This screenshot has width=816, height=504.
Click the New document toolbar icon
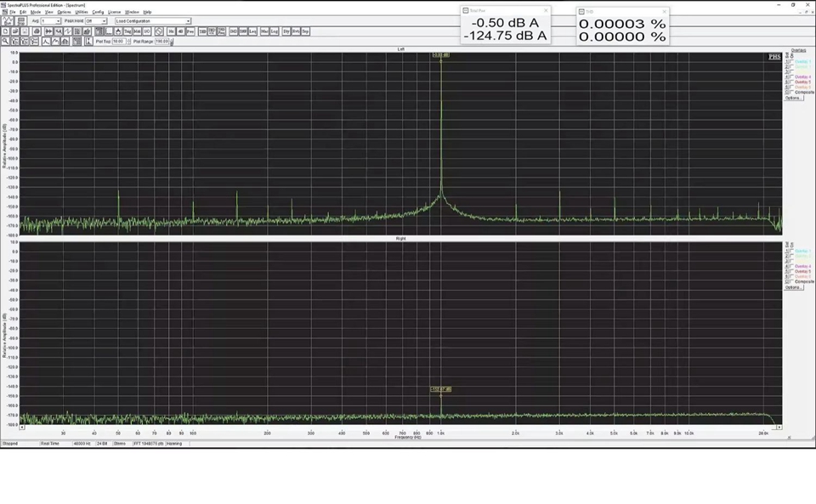point(5,31)
